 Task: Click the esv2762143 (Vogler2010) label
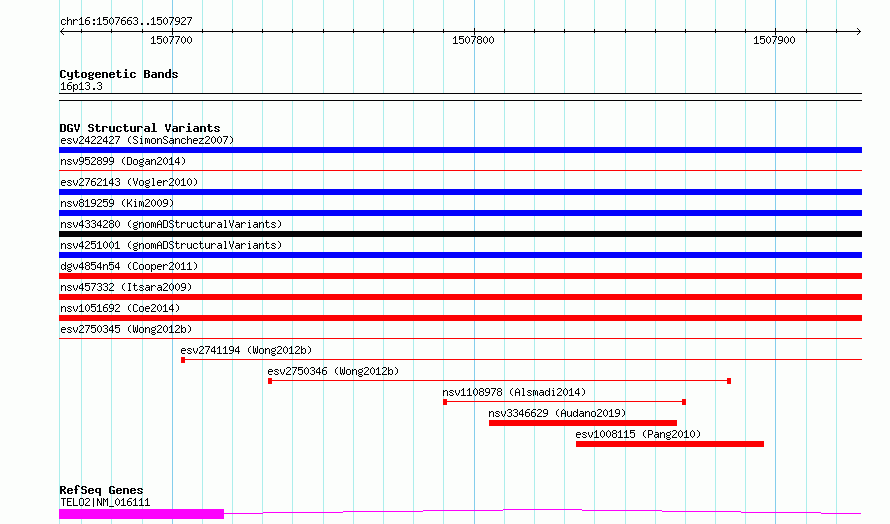pyautogui.click(x=129, y=182)
